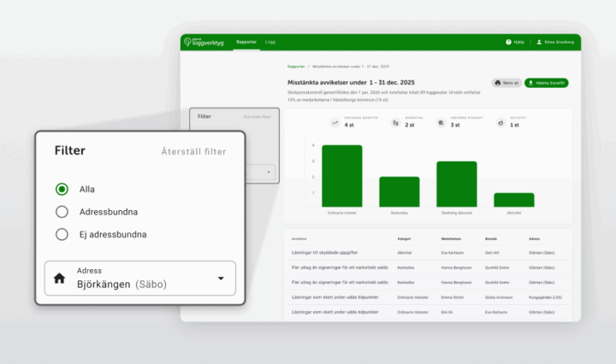The image size is (616, 364).
Task: Click the Hämta Excelfil button
Action: pos(546,84)
